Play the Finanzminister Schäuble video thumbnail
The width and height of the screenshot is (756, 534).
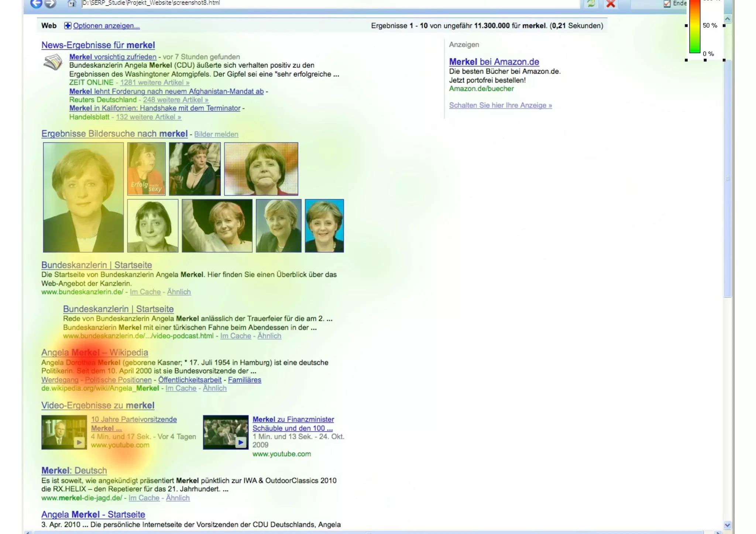[x=226, y=432]
